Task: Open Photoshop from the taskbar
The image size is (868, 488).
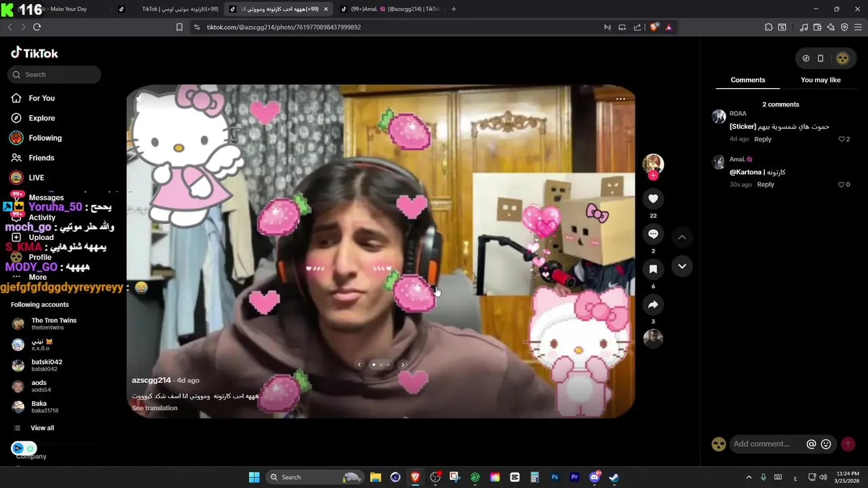Action: click(x=555, y=477)
